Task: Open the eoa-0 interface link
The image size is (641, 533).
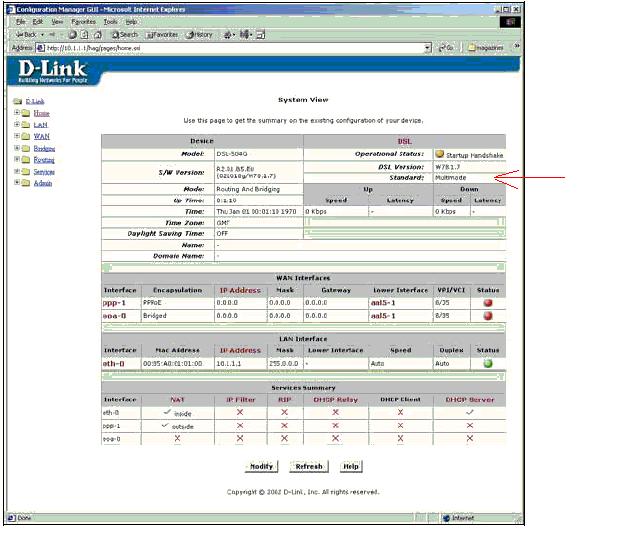Action: tap(114, 316)
